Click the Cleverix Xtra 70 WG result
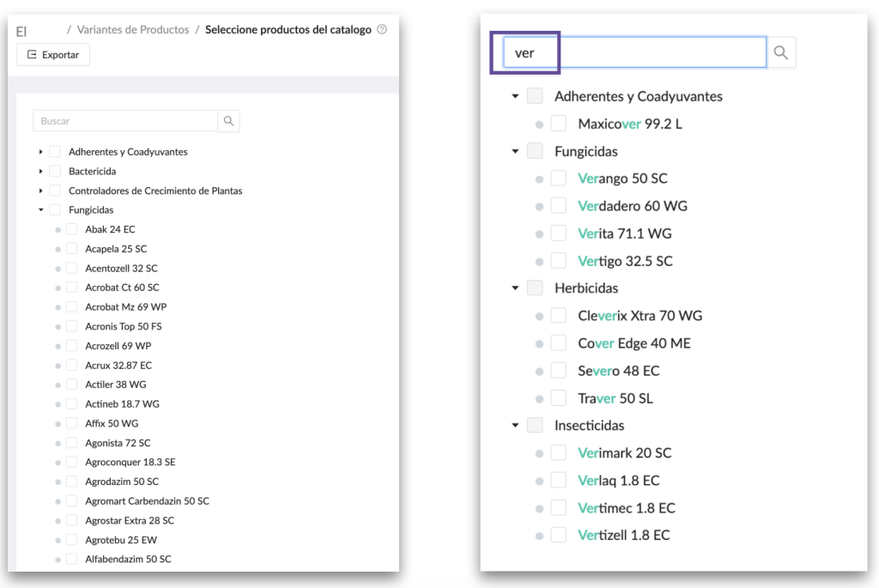 640,316
